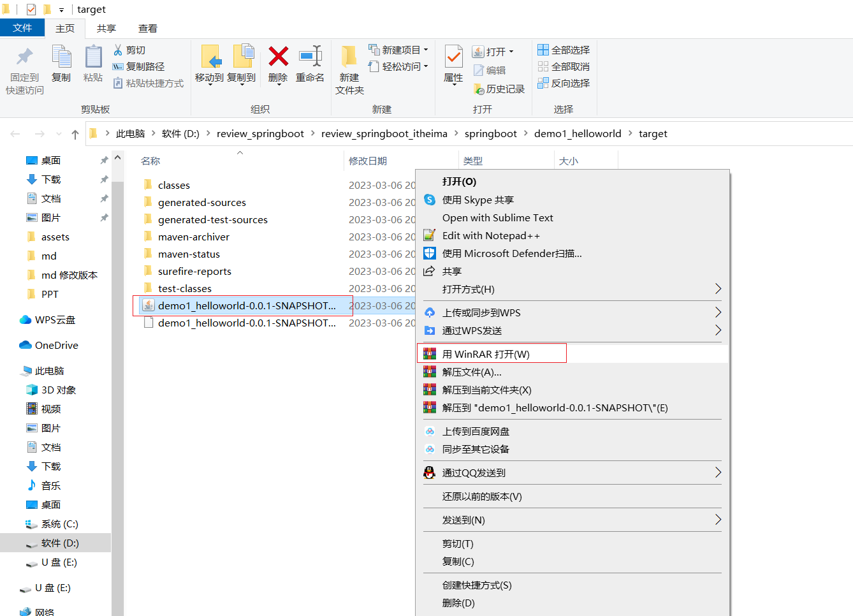
Task: Click the Name column header
Action: [150, 161]
